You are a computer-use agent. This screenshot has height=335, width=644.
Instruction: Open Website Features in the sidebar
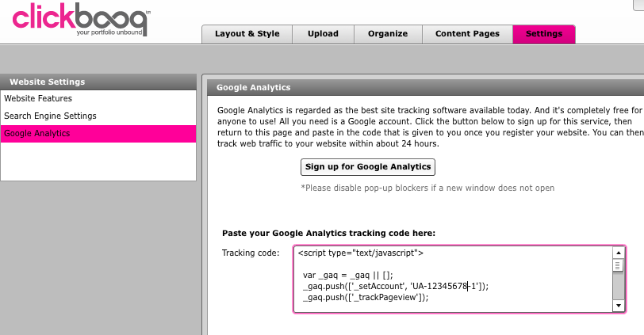click(98, 98)
